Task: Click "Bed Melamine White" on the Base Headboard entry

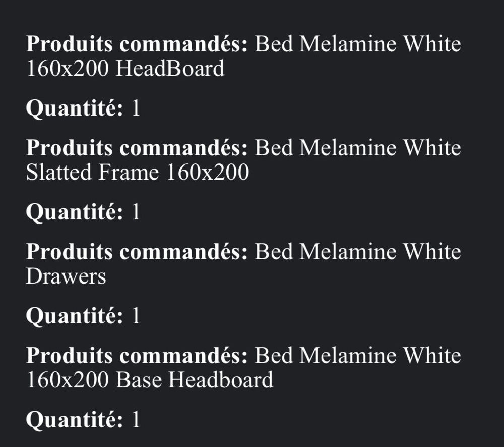Action: click(x=358, y=356)
